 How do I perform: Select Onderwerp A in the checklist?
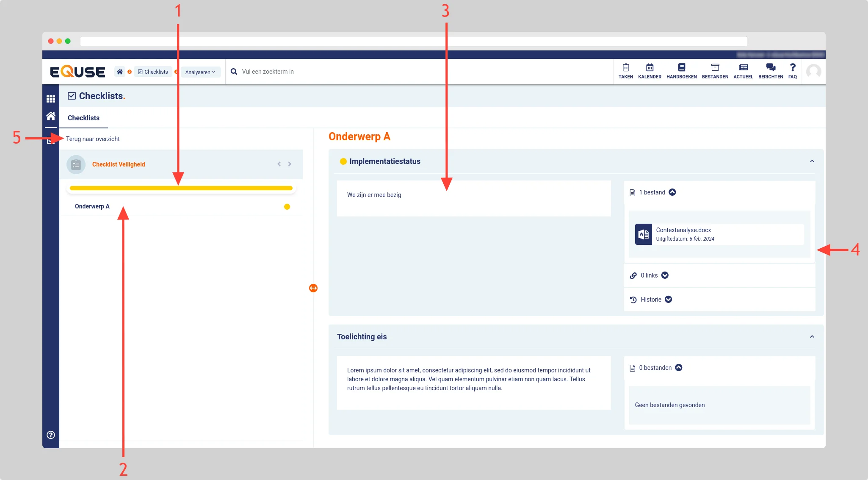pyautogui.click(x=92, y=206)
